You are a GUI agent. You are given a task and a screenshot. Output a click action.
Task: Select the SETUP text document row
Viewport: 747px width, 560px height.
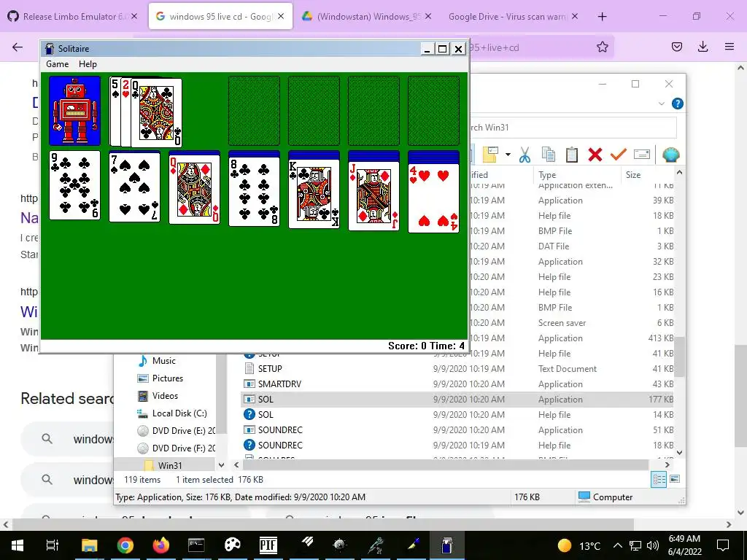pos(458,368)
